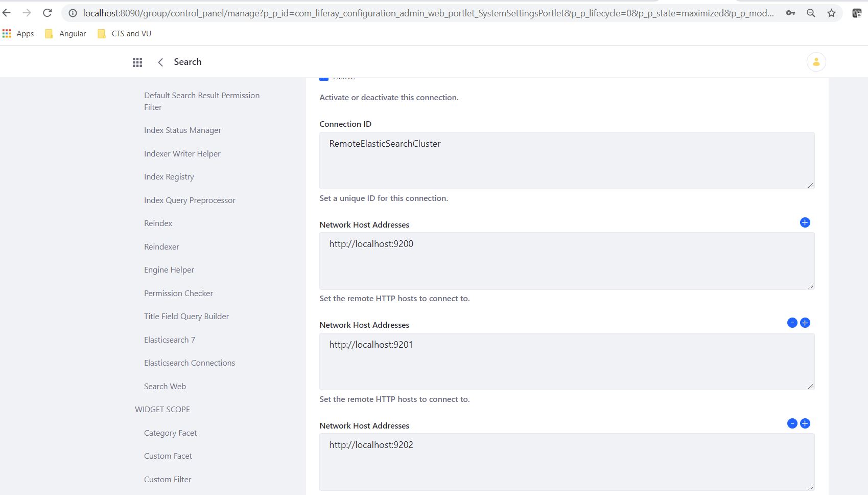This screenshot has width=868, height=495.
Task: Open the Index Status Manager settings
Action: click(x=182, y=130)
